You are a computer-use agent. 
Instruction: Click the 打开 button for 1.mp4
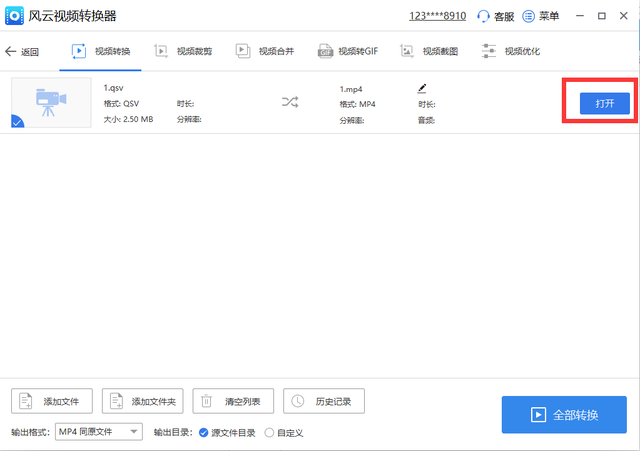(x=604, y=104)
